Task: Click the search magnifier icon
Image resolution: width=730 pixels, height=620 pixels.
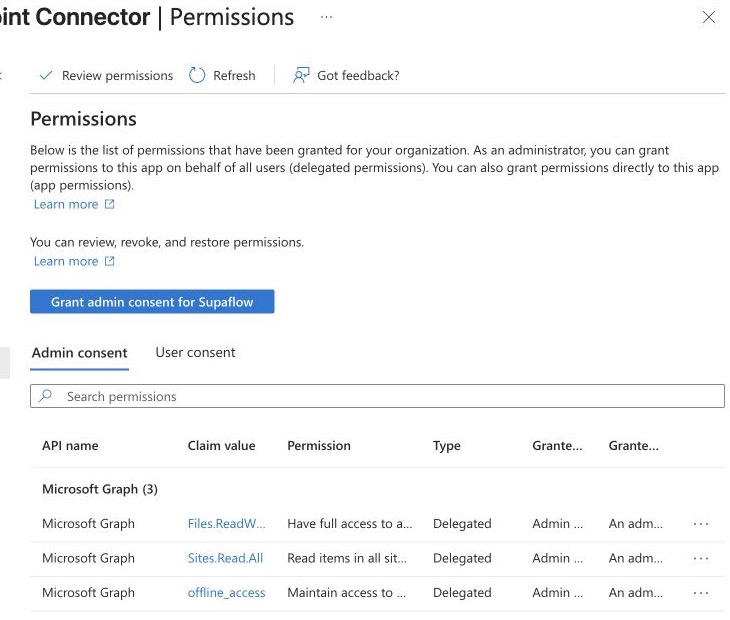Action: (46, 396)
